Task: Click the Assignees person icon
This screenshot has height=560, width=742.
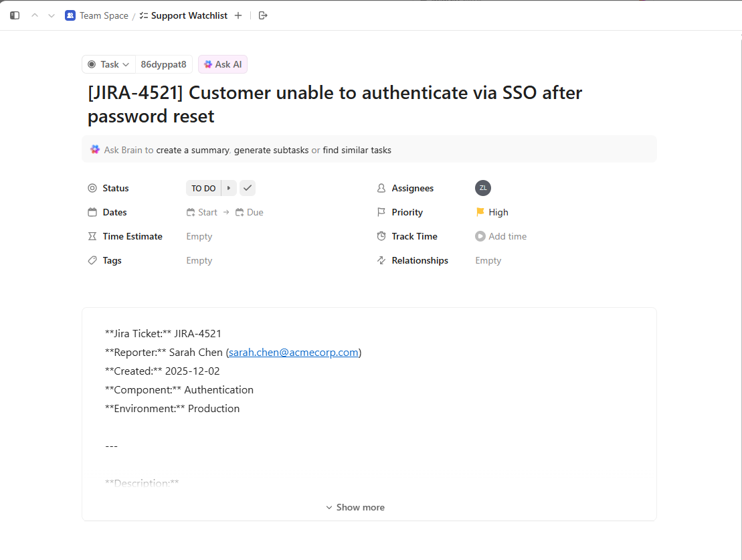Action: [381, 188]
